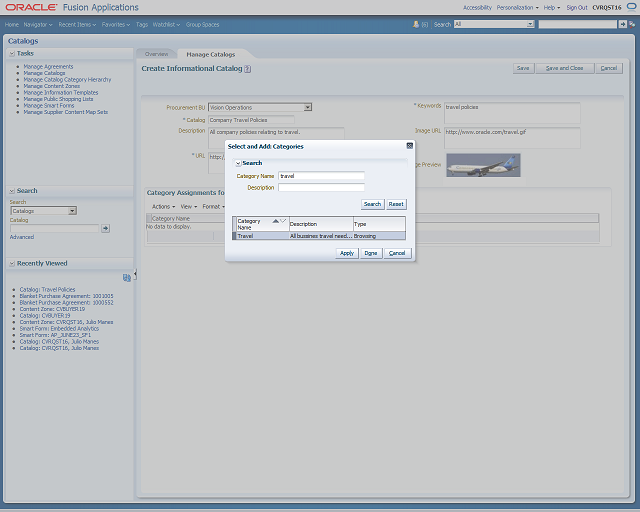The height and width of the screenshot is (512, 640).
Task: Sort Category Name ascending arrow
Action: coord(276,221)
